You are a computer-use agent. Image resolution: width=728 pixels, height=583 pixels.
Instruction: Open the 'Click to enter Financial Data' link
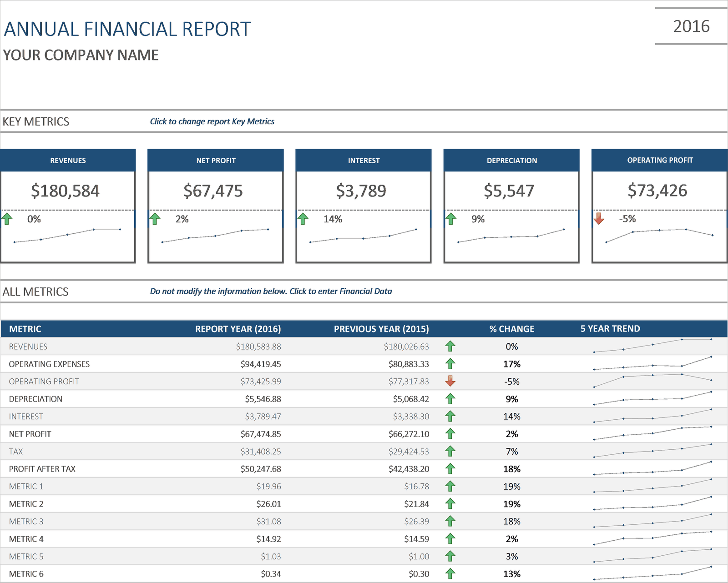[x=341, y=291]
